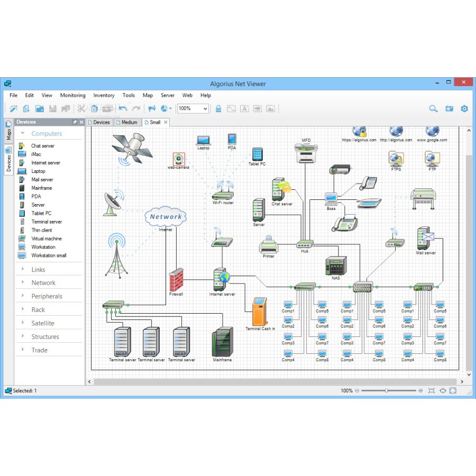Click the horizontal scrollbar of the map
Screen dimensions: 476x476
tap(276, 381)
